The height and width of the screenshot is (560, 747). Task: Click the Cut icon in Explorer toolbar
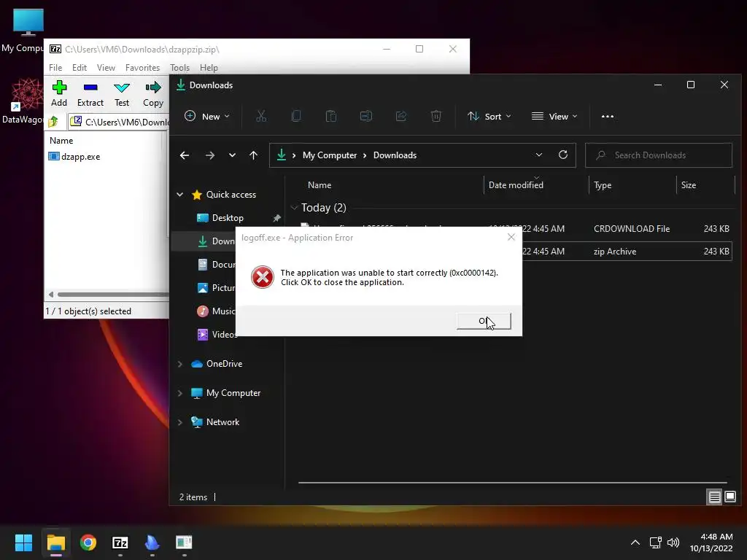pos(261,116)
